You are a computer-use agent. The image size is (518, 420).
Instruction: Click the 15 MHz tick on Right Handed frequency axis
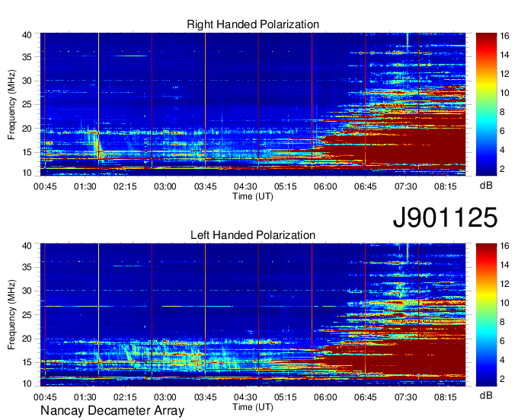27,152
